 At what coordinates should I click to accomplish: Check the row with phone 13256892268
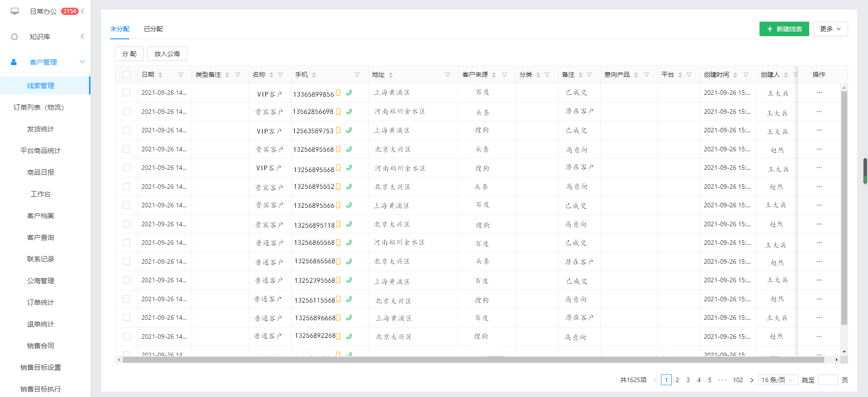tap(127, 336)
